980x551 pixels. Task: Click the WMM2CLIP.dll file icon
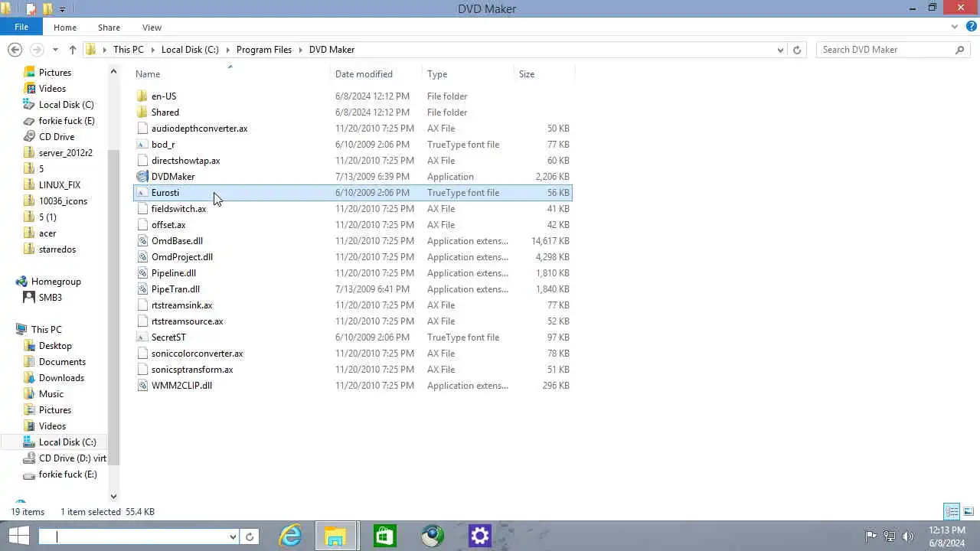[142, 386]
